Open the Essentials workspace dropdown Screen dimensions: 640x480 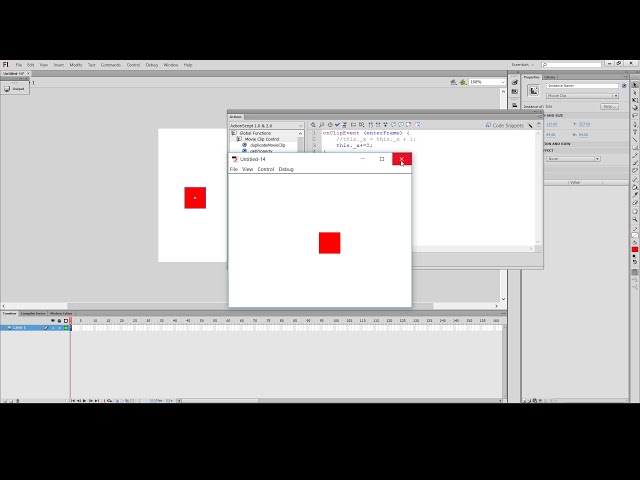pyautogui.click(x=523, y=64)
